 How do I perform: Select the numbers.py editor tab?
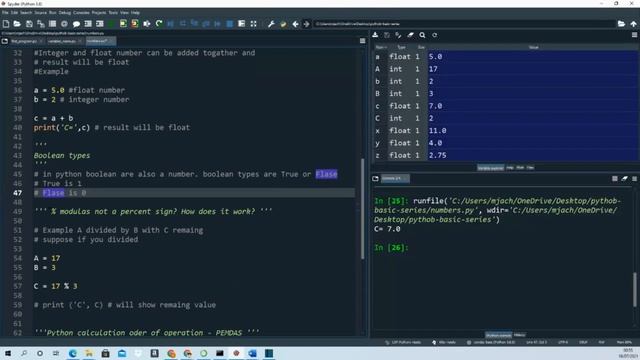pyautogui.click(x=100, y=41)
